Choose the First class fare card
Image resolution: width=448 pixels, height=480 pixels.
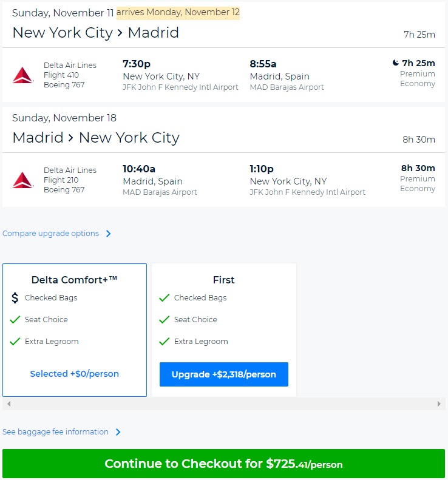(223, 280)
